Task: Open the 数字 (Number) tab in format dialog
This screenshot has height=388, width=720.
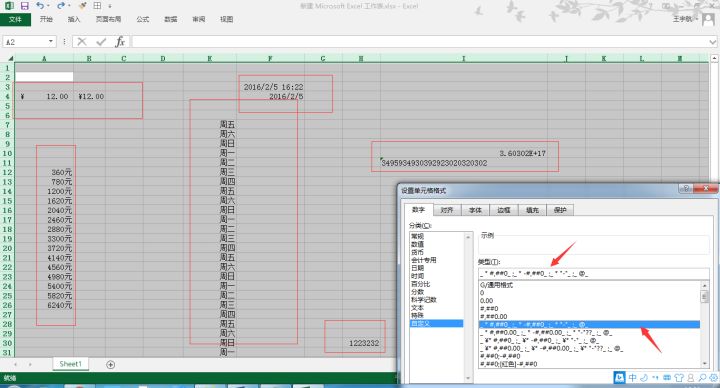Action: (x=418, y=209)
